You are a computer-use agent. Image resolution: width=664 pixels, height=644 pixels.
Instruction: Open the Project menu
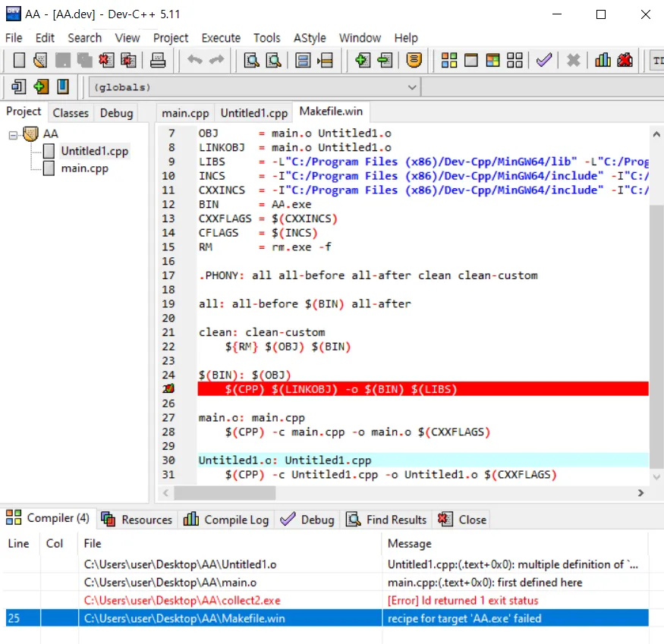171,38
